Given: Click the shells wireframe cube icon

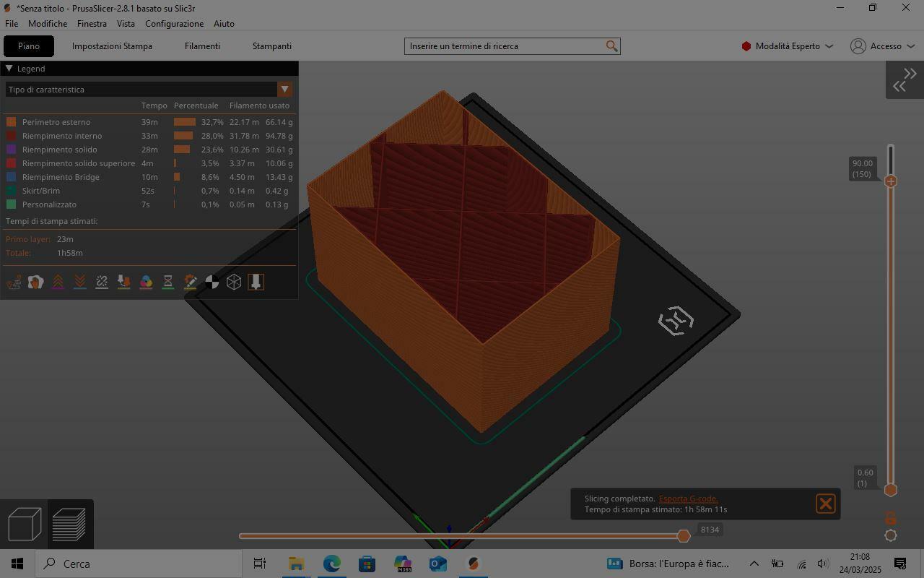Looking at the screenshot, I should 234,282.
